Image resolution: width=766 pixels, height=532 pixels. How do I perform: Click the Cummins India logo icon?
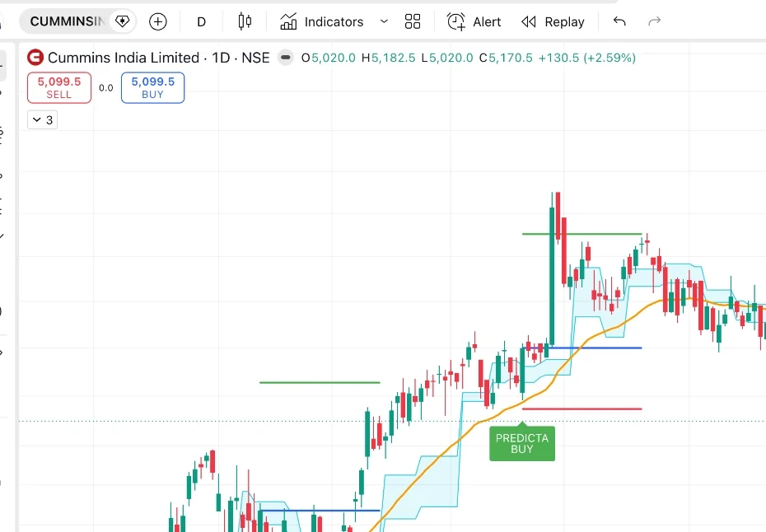[x=35, y=58]
